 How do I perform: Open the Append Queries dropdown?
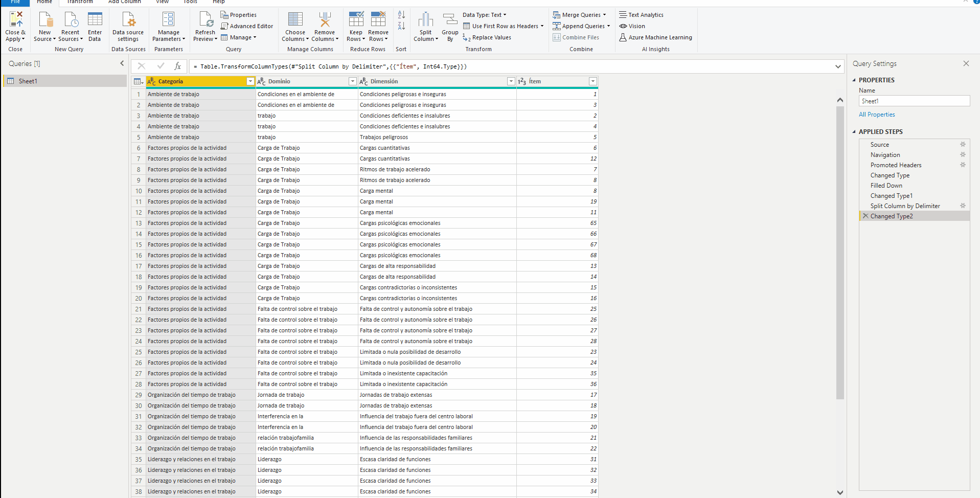pyautogui.click(x=581, y=26)
